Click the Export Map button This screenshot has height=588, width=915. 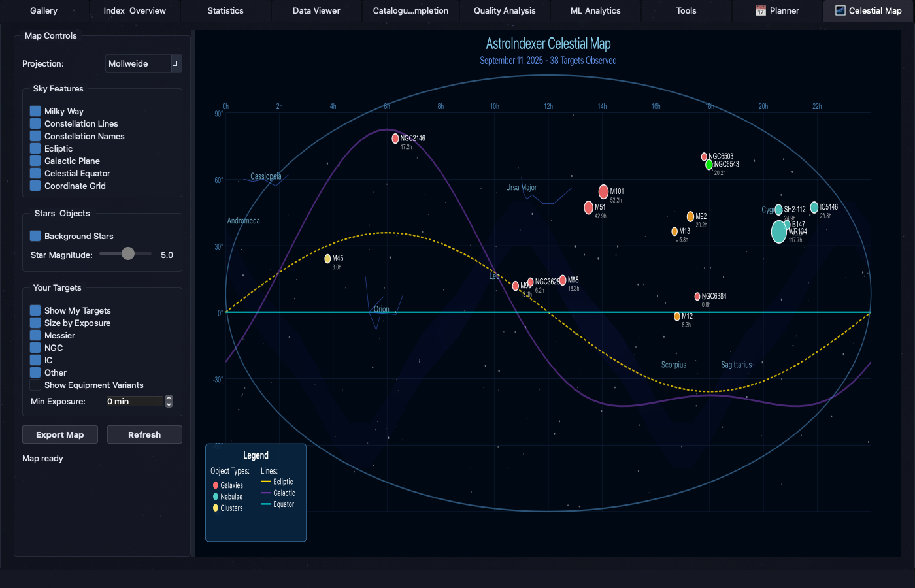[x=60, y=434]
